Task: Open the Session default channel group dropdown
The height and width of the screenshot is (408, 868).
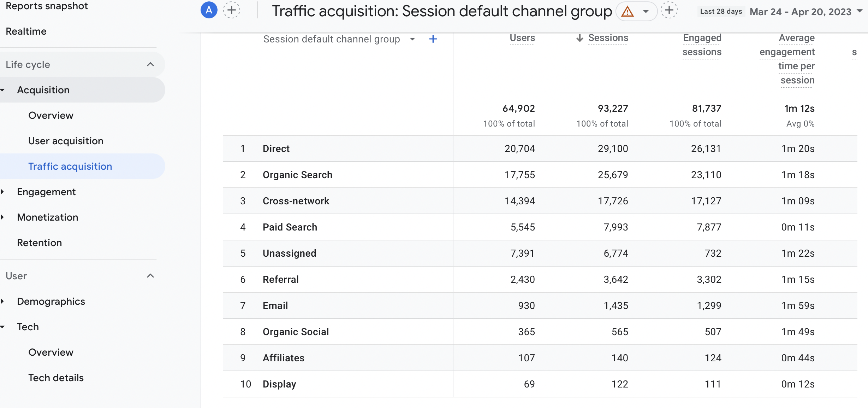Action: point(412,39)
